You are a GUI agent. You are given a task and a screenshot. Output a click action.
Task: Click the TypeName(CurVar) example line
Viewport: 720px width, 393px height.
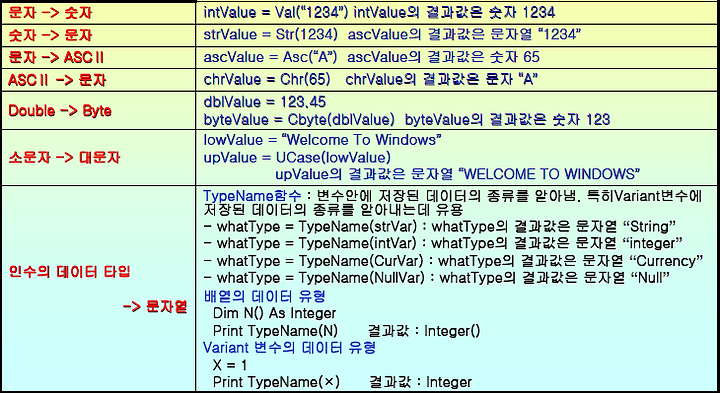tap(453, 261)
